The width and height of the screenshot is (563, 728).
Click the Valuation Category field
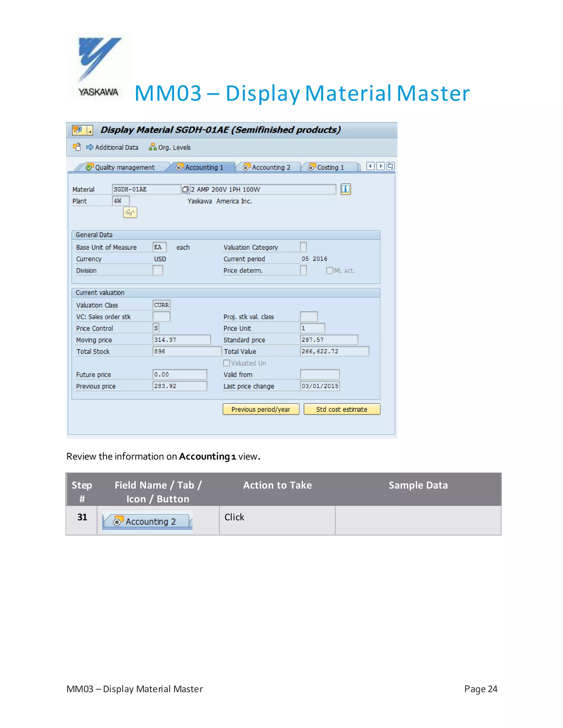303,247
